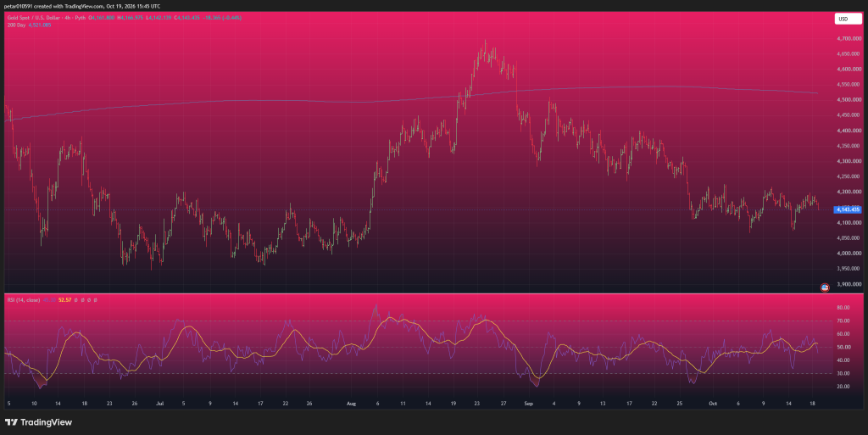Click the open price value O4,161.800

click(x=100, y=18)
